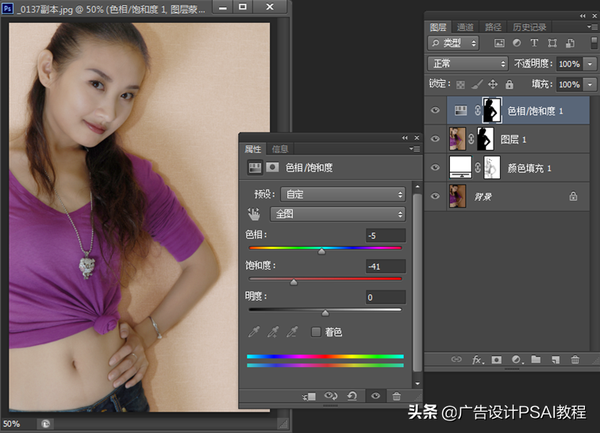Add a layer mask from Layers panel
The width and height of the screenshot is (600, 433).
tap(496, 359)
